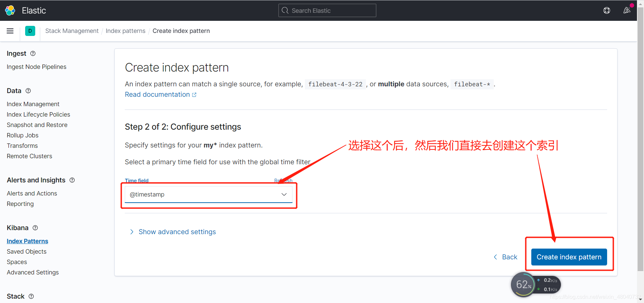Click the Kibana section help icon
The image size is (644, 303).
[35, 228]
